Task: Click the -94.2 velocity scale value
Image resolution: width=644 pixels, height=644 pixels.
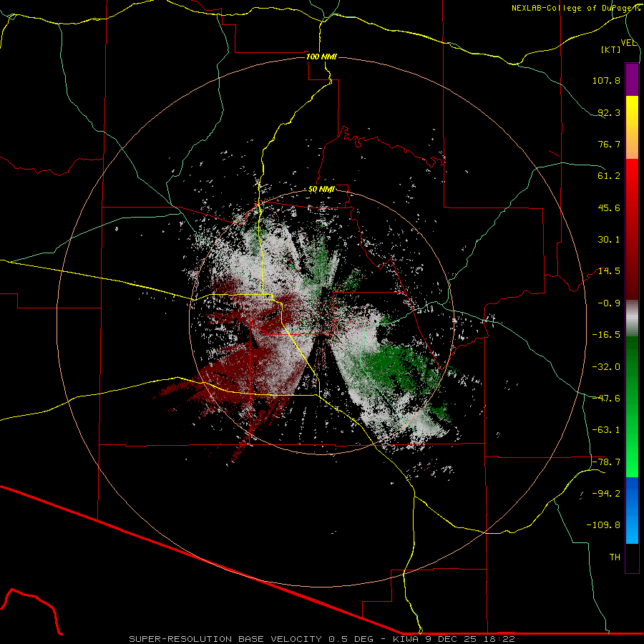Action: [606, 493]
